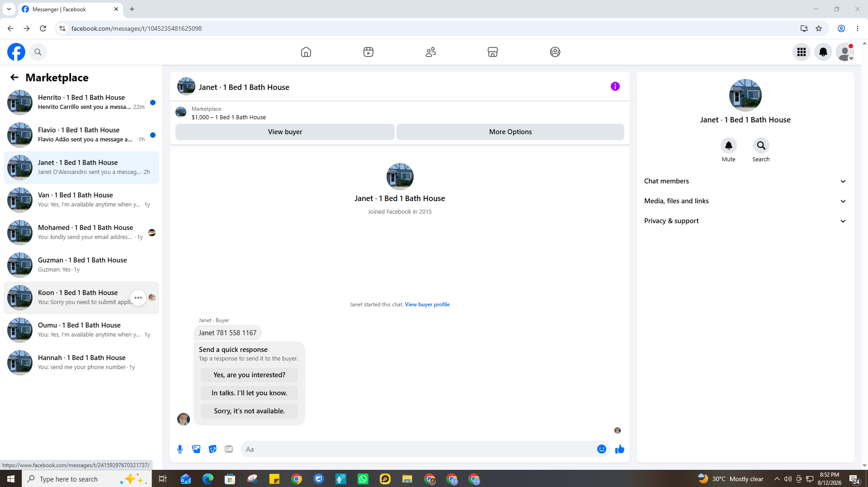The width and height of the screenshot is (868, 487).
Task: Open Flavio's 1 Bed 1 Bath House chat
Action: tap(81, 135)
